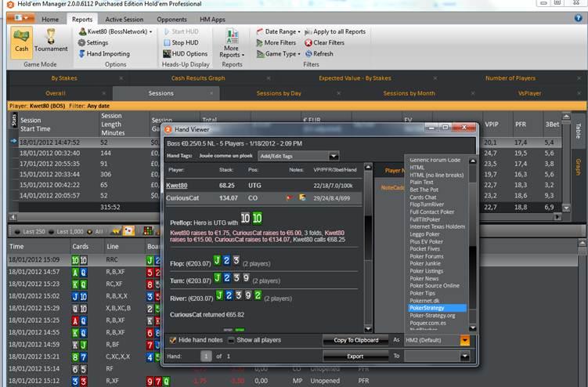Click the Start HUD icon

coord(167,32)
